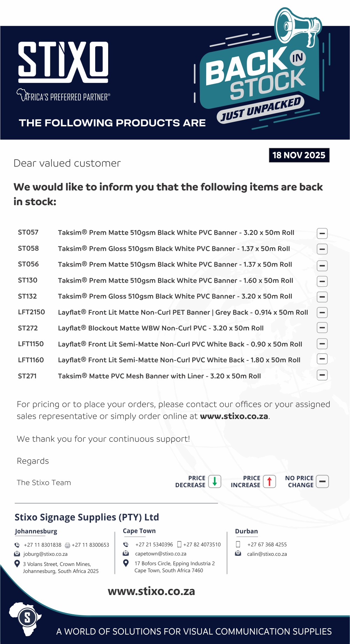Click the green price decrease arrow icon
Viewport: 350px width, 644px height.
pyautogui.click(x=215, y=481)
